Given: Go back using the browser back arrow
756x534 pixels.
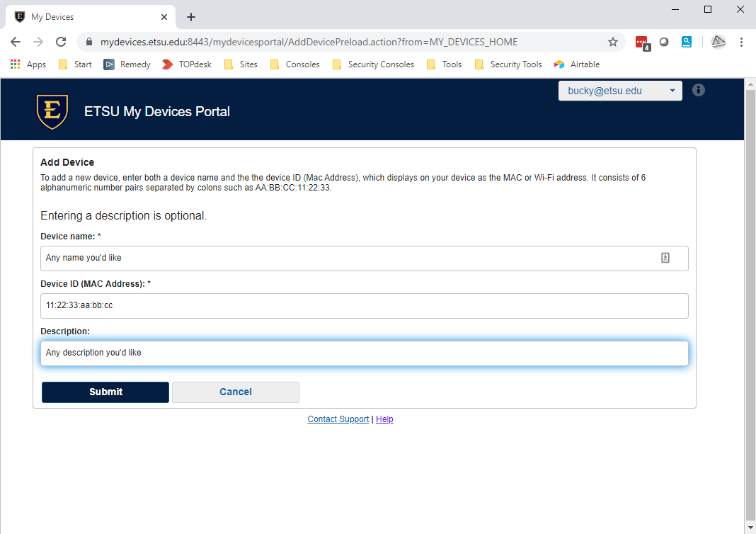Looking at the screenshot, I should tap(16, 42).
